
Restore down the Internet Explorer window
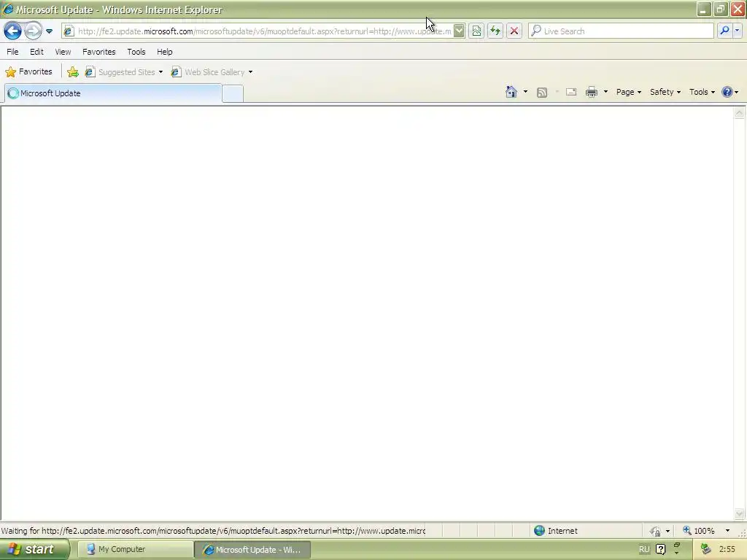[x=721, y=9]
